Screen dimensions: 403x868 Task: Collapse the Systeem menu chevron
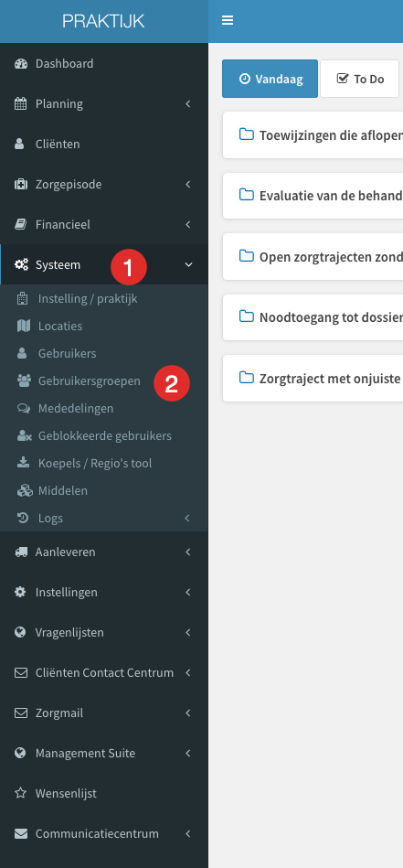[x=188, y=264]
